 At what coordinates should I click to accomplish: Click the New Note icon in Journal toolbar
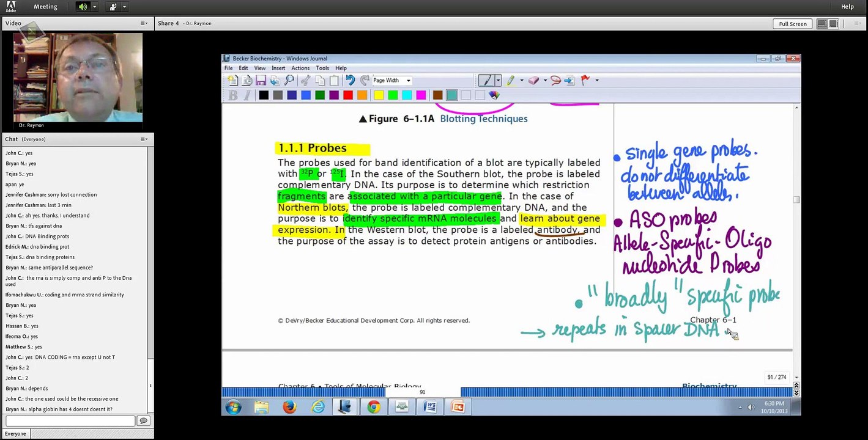coord(232,81)
